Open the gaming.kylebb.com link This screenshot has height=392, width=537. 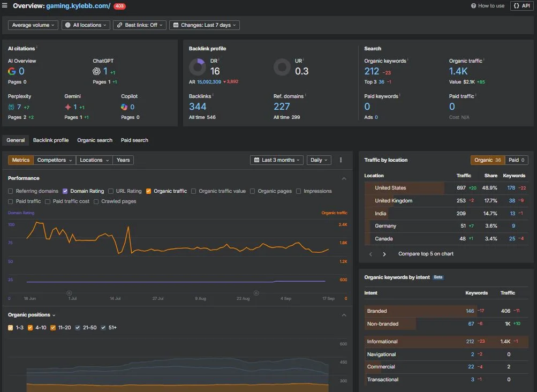pyautogui.click(x=78, y=6)
